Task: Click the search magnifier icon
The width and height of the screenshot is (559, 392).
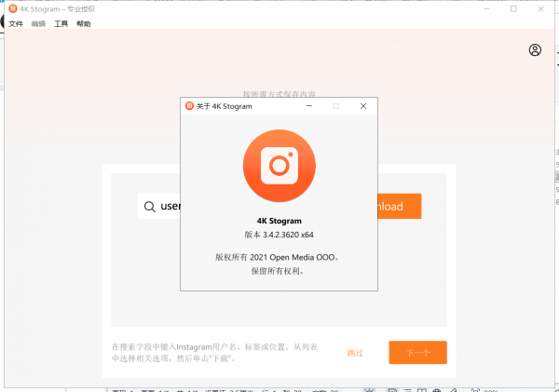Action: click(x=150, y=207)
